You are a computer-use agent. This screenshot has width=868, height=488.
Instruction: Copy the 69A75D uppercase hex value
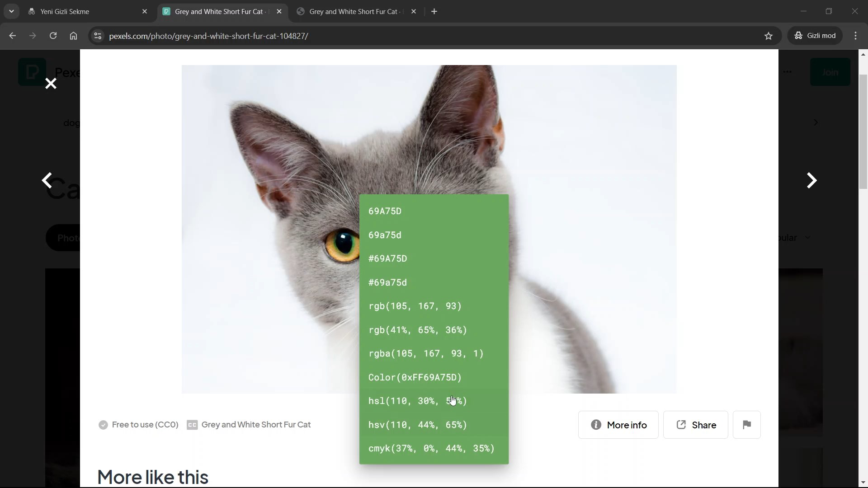(434, 211)
